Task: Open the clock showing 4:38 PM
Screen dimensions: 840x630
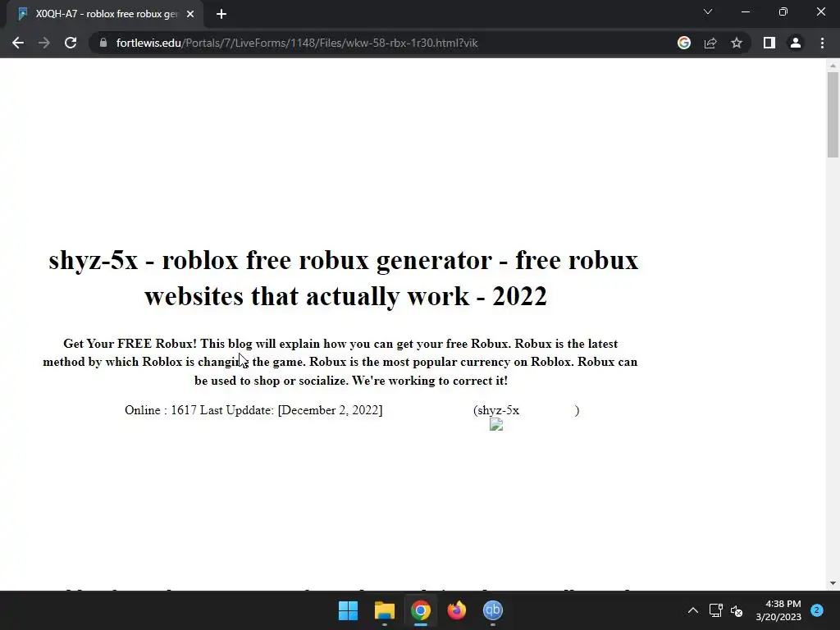Action: click(778, 610)
